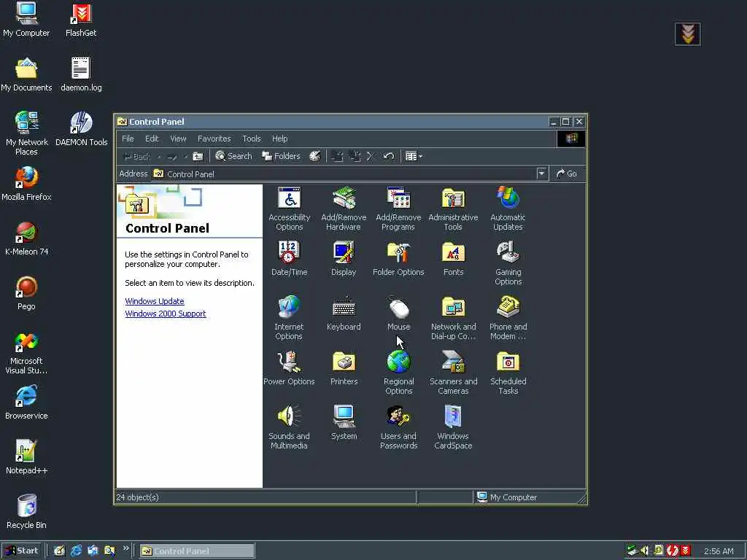
Task: Click the system clock 2:56 AM
Action: coord(719,551)
